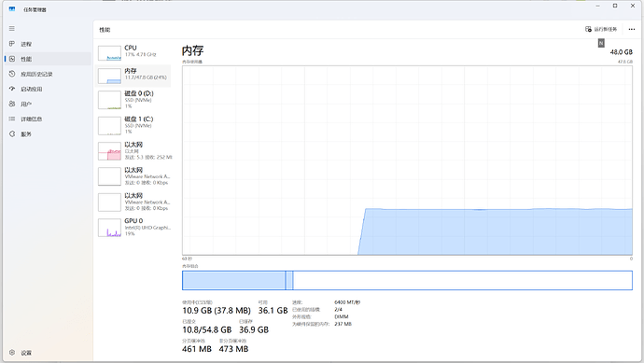The width and height of the screenshot is (644, 363).
Task: Go to the 进程 (Processes) page icon
Action: (12, 44)
